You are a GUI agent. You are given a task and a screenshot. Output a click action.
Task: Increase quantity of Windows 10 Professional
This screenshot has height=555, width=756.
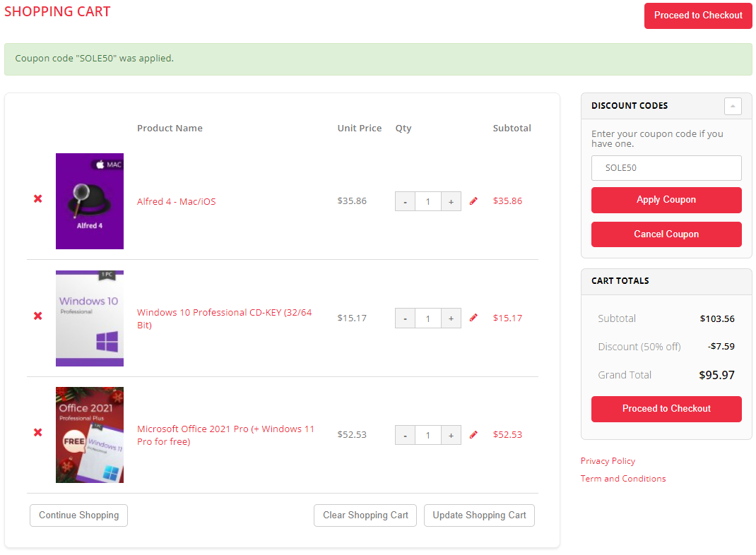tap(451, 318)
